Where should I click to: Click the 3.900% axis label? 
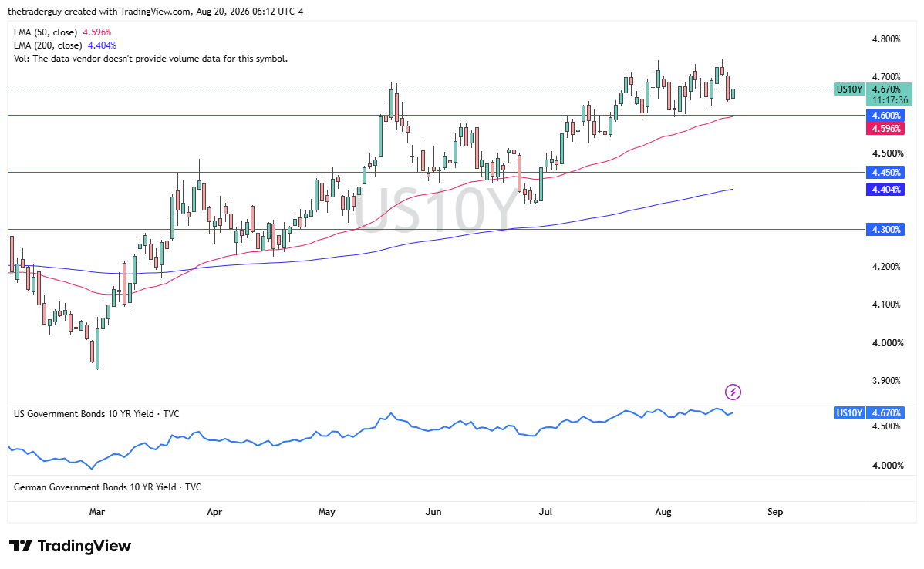[886, 381]
